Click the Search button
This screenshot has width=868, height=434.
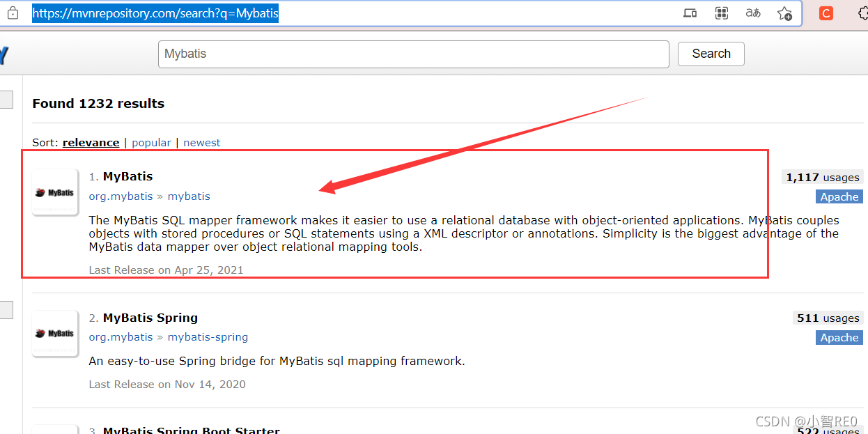tap(711, 54)
